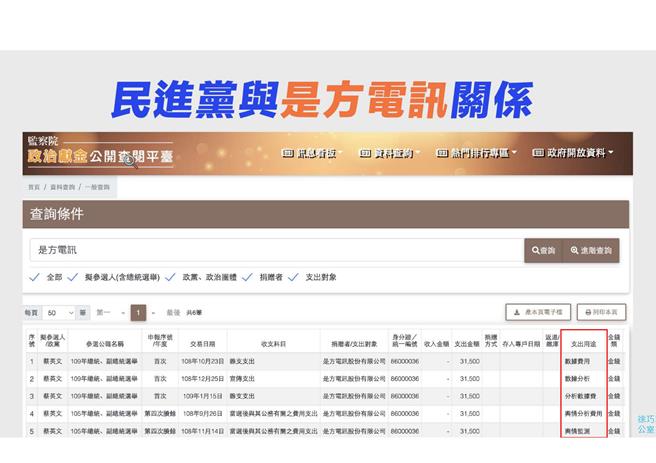Click the 政治獻金公開查閱平臺 site logo

pos(100,151)
